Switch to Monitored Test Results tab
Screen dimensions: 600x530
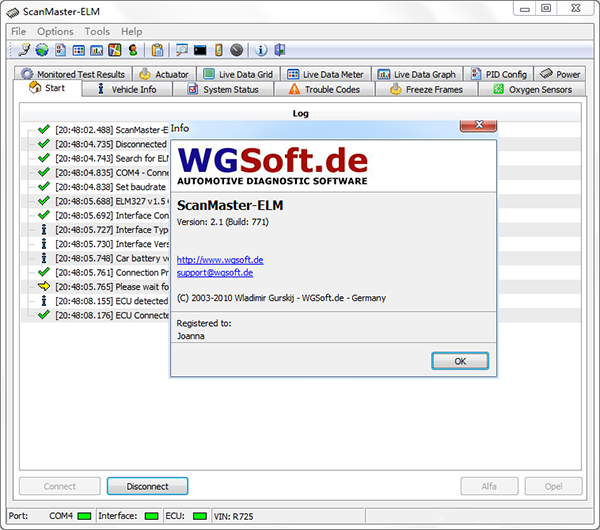tap(73, 74)
